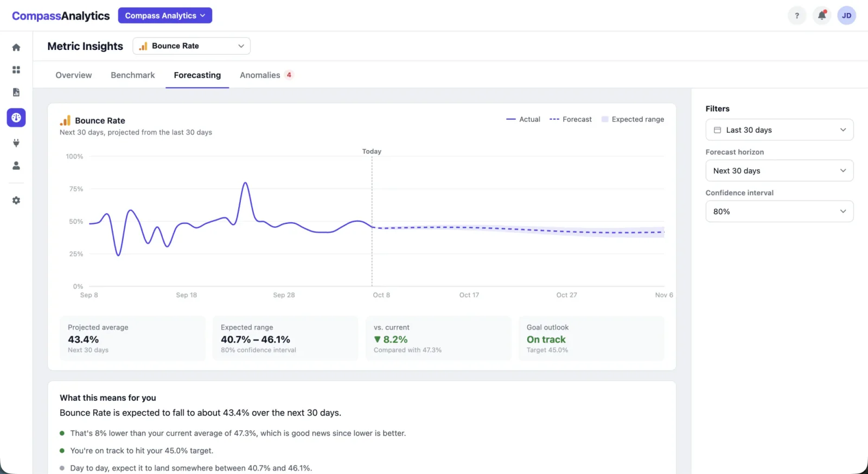Switch to the Overview tab
This screenshot has width=868, height=474.
[74, 75]
